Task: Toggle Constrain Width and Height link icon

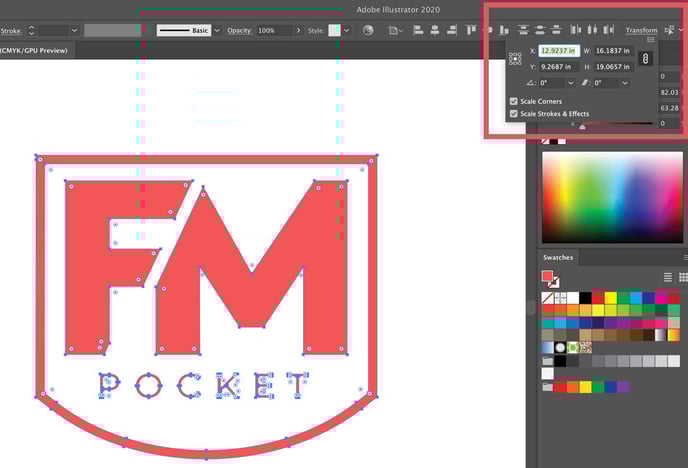Action: [x=645, y=59]
